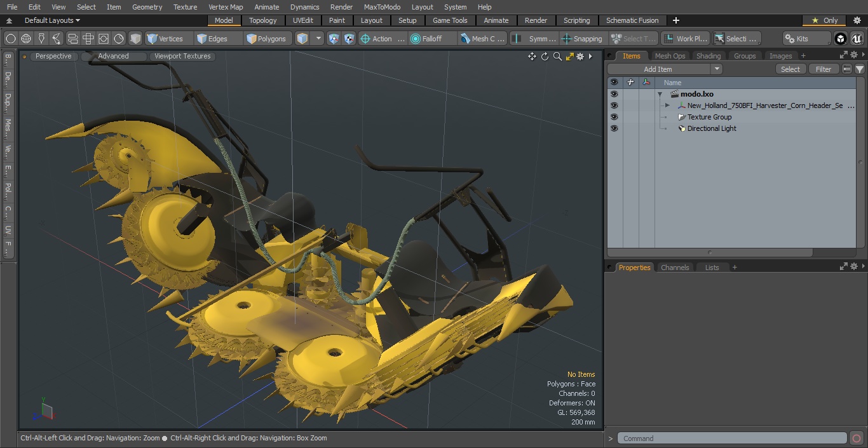
Task: Collapse the modo.lxo scene tree
Action: [x=660, y=94]
